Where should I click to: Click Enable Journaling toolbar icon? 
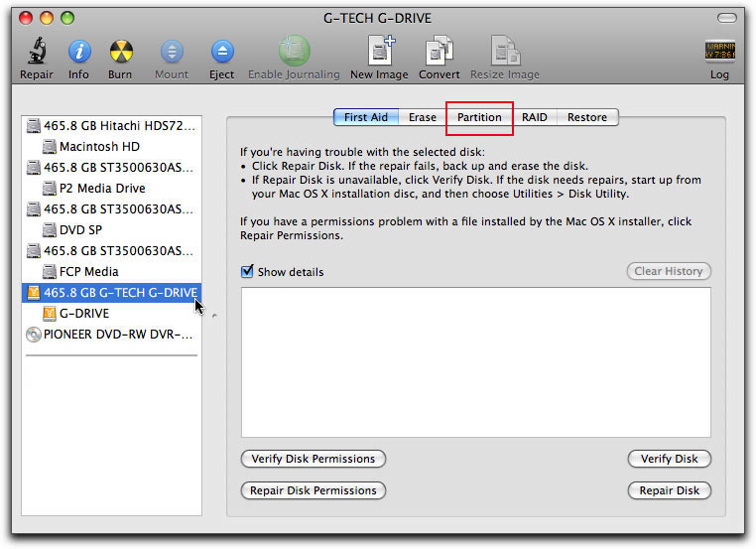tap(294, 51)
